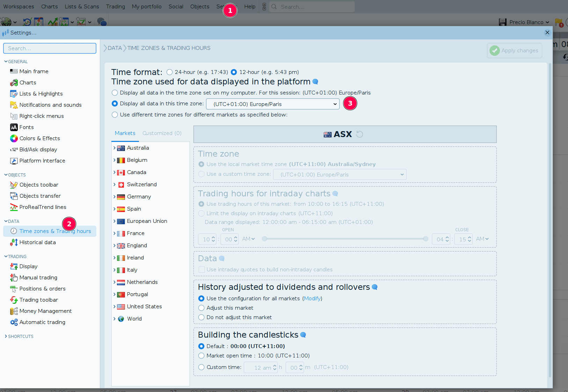Open Time zones & Trading hours settings

coord(50,231)
